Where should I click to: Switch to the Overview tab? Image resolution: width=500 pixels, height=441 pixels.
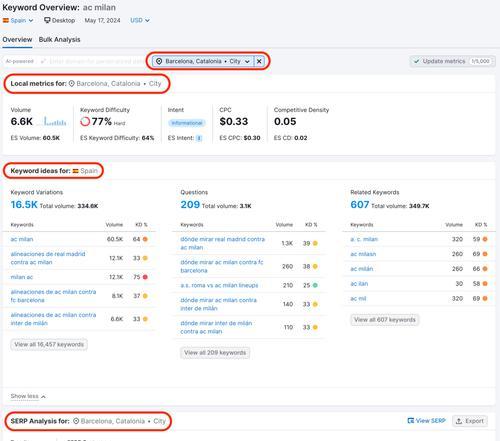(x=17, y=39)
